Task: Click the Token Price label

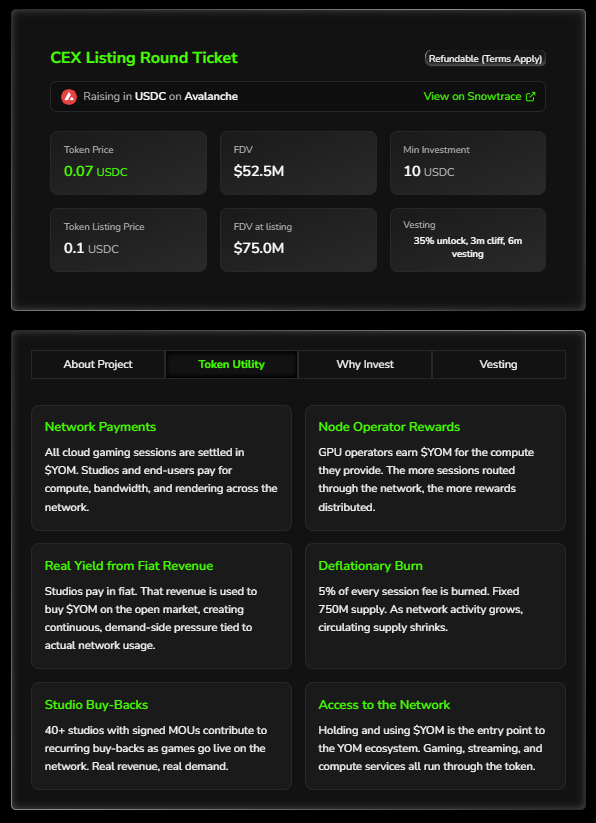Action: (x=89, y=150)
